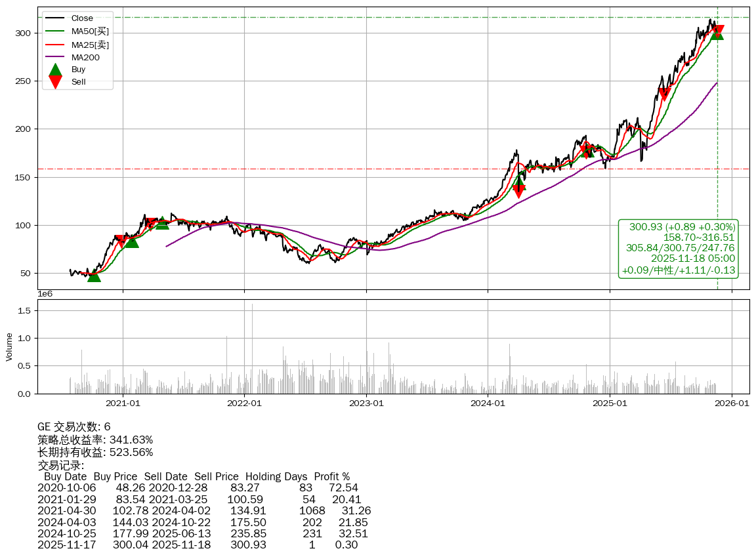The image size is (756, 557).
Task: Click the red Sell triangle in the legend
Action: pyautogui.click(x=56, y=82)
